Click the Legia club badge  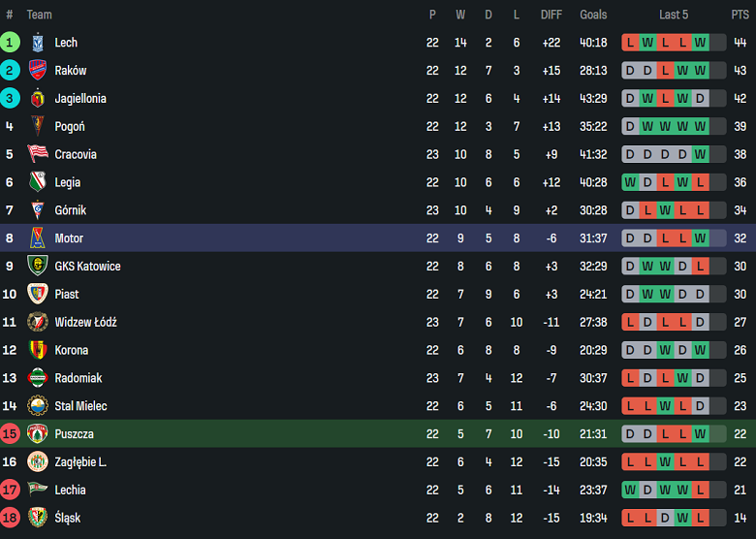click(x=38, y=182)
